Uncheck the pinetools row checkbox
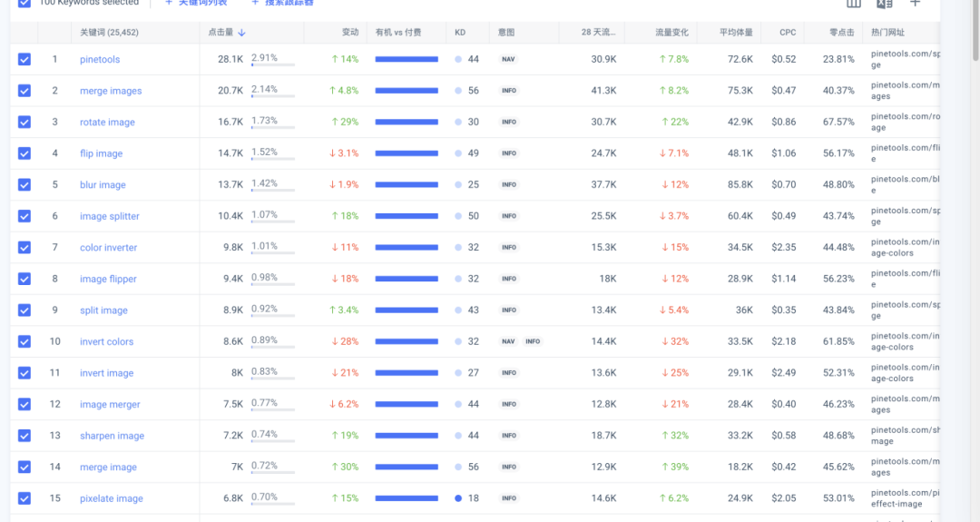This screenshot has width=980, height=522. coord(24,59)
